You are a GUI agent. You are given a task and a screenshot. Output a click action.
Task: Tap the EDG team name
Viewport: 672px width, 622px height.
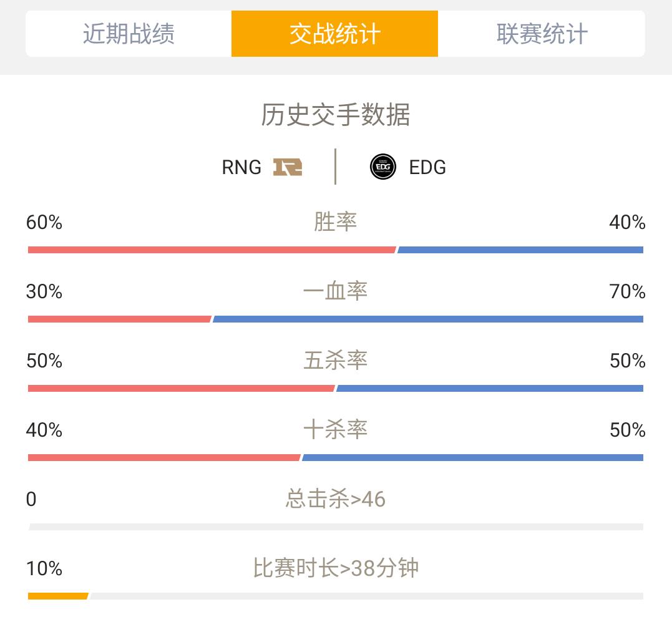tap(427, 167)
